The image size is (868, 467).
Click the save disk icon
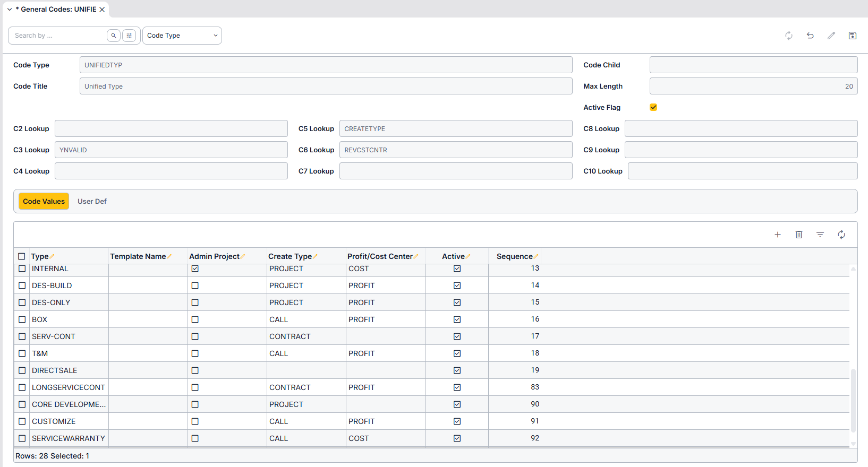[x=853, y=36]
